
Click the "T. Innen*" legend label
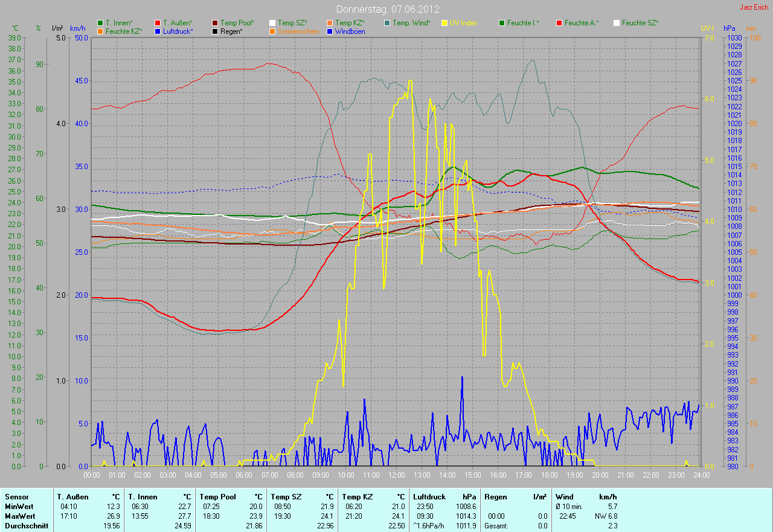coord(120,23)
